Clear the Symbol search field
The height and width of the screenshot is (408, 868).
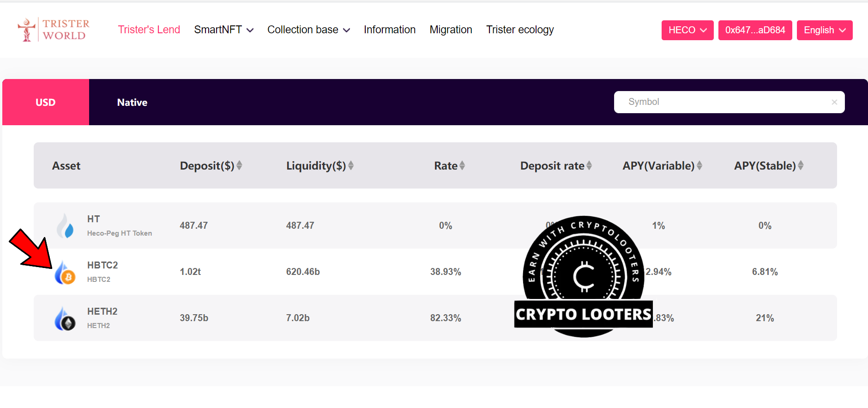[834, 102]
